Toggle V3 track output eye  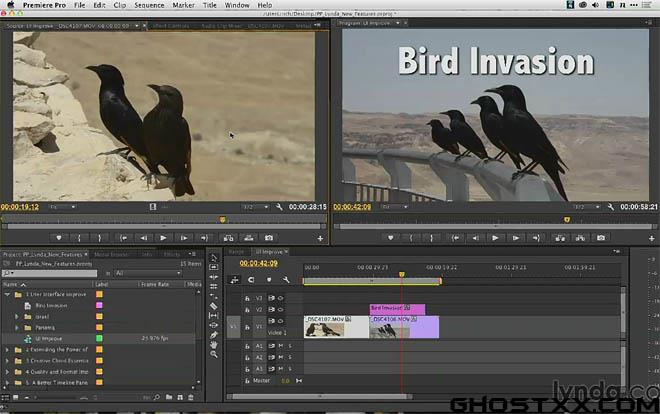(x=280, y=298)
